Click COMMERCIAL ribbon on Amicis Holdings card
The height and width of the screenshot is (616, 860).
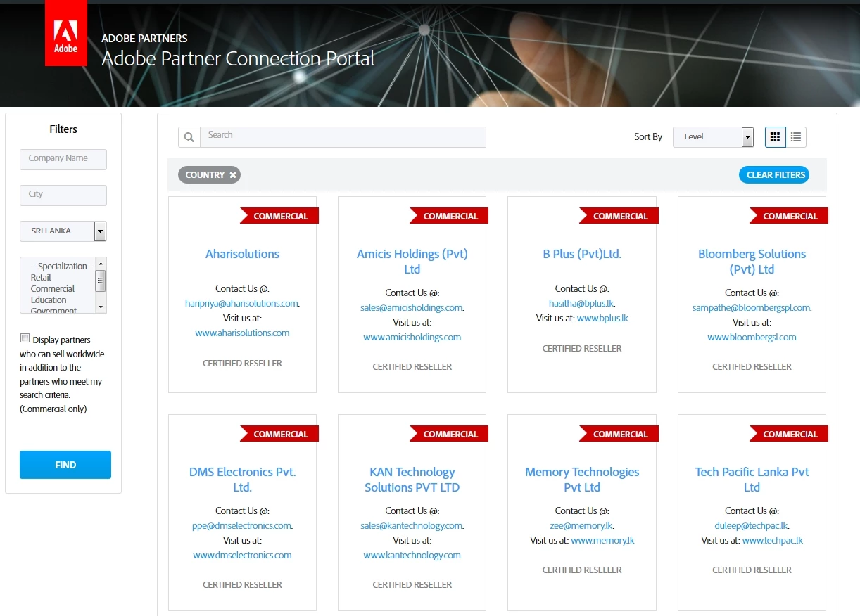tap(449, 216)
